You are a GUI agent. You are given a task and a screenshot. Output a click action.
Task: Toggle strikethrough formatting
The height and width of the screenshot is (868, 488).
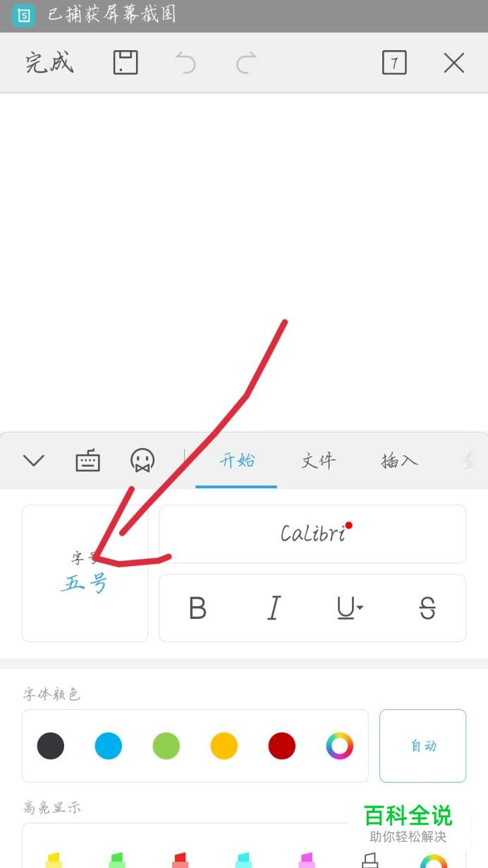tap(427, 608)
